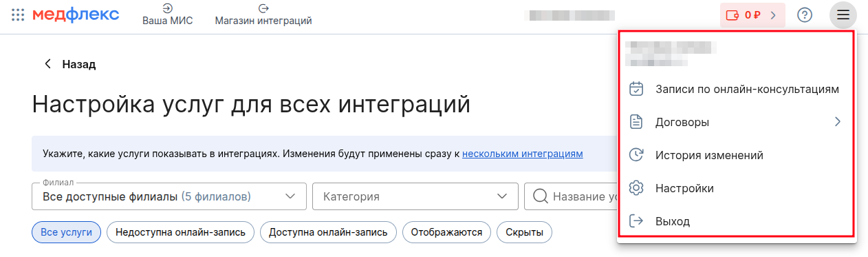This screenshot has width=868, height=257.
Task: Open the Категория dropdown
Action: 415,196
